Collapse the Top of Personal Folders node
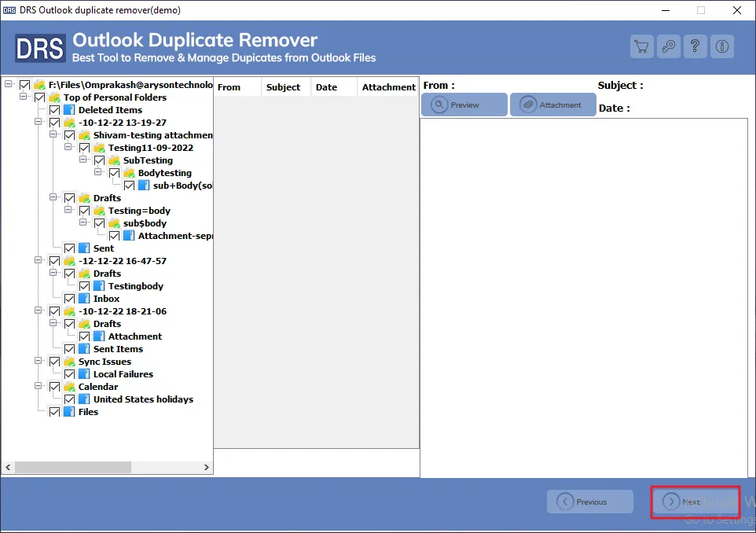 click(23, 97)
